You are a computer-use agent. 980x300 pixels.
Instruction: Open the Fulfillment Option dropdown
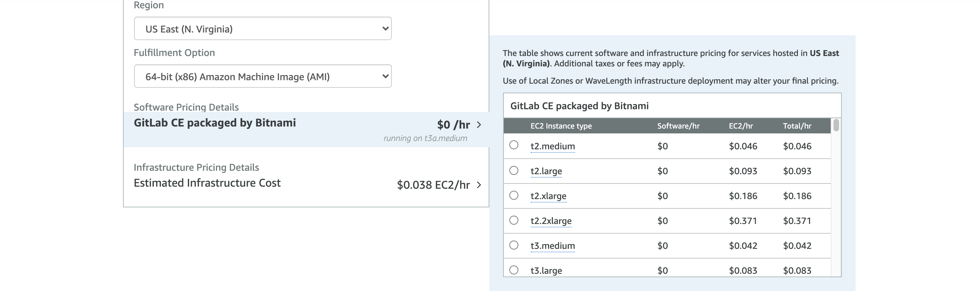coord(263,76)
